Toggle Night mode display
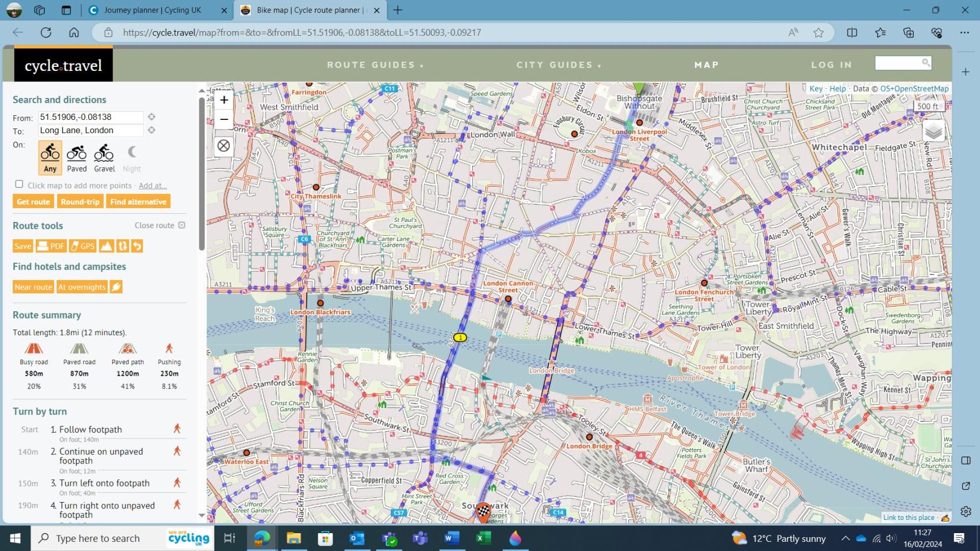980x551 pixels. (x=131, y=156)
